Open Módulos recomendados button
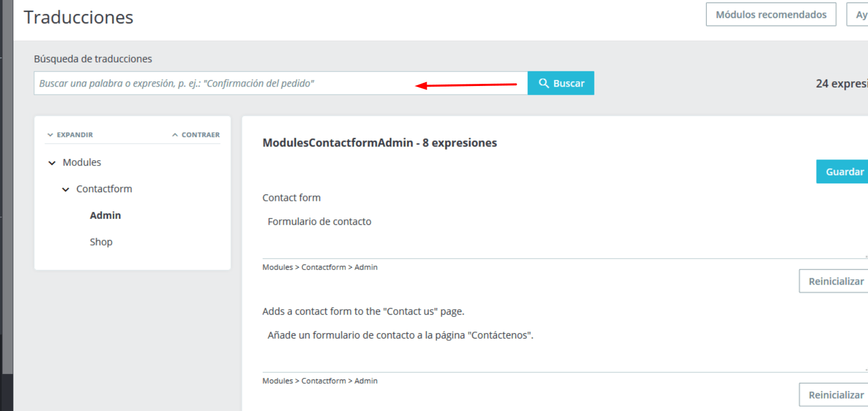 (771, 15)
